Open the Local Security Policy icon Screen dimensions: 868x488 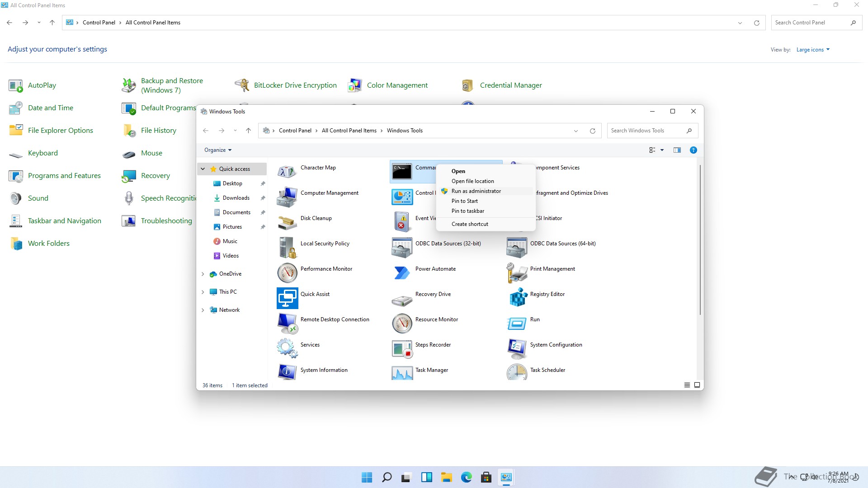(287, 248)
